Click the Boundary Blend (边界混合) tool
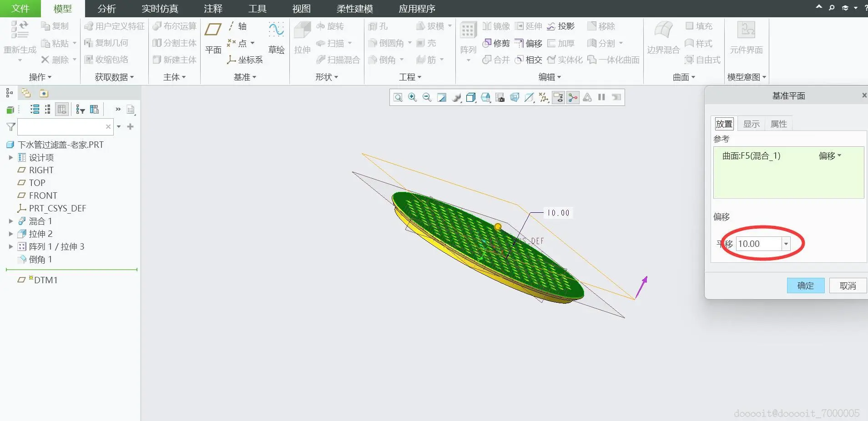868x421 pixels. pyautogui.click(x=663, y=38)
